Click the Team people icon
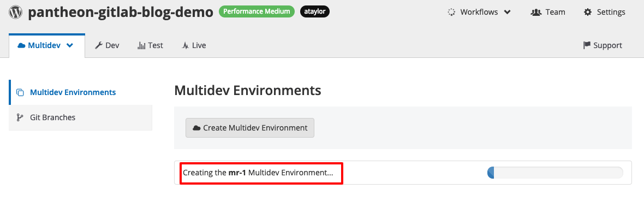 click(x=536, y=12)
